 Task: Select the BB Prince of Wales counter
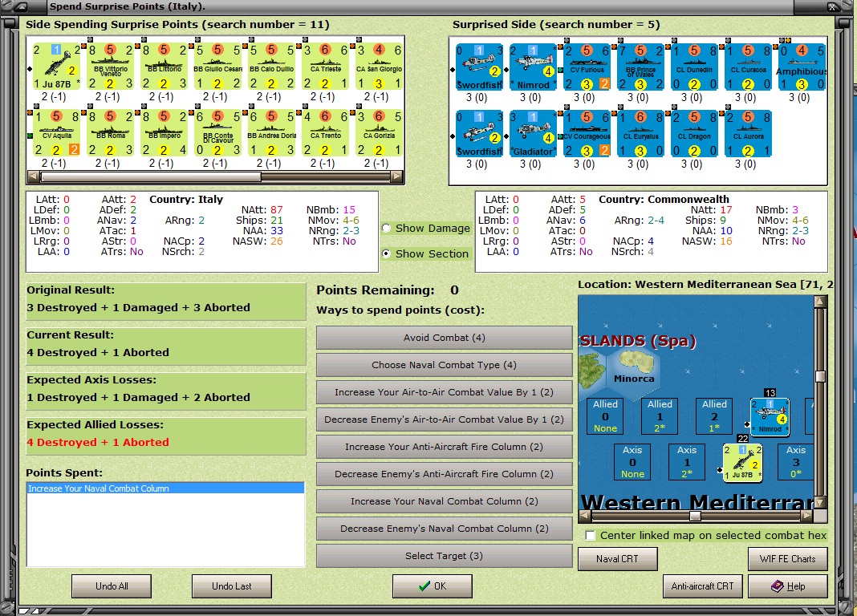pyautogui.click(x=640, y=67)
